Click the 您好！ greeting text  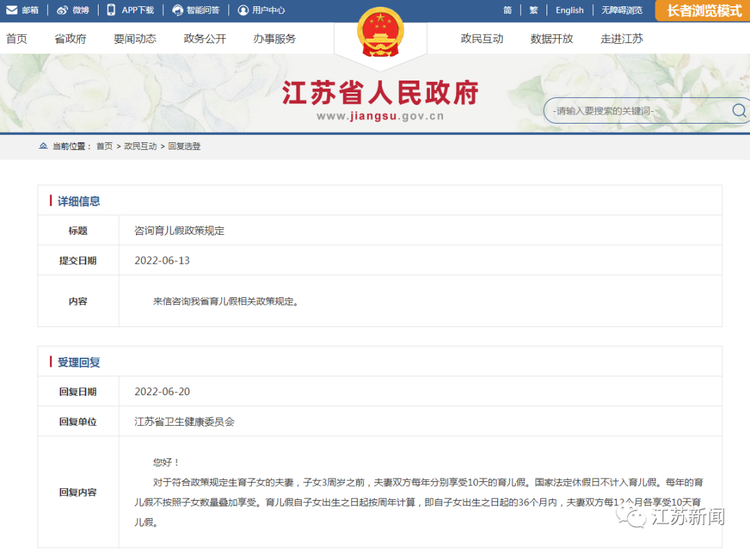[166, 462]
